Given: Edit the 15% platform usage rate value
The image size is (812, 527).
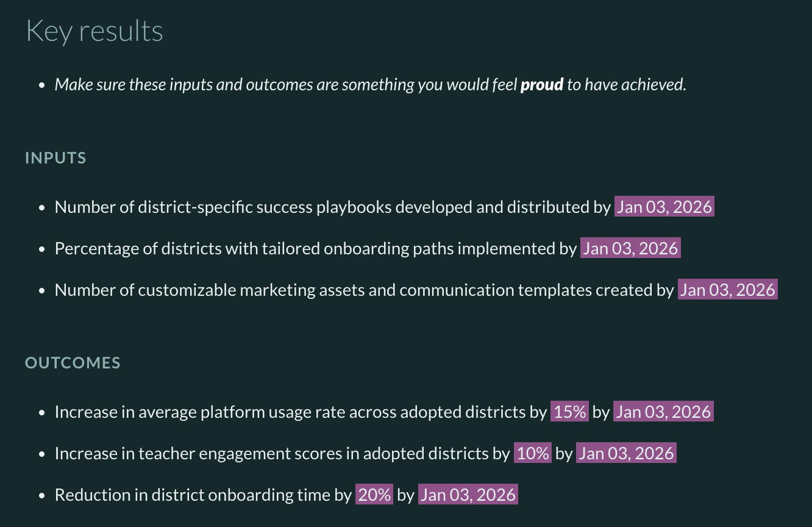Looking at the screenshot, I should (570, 412).
